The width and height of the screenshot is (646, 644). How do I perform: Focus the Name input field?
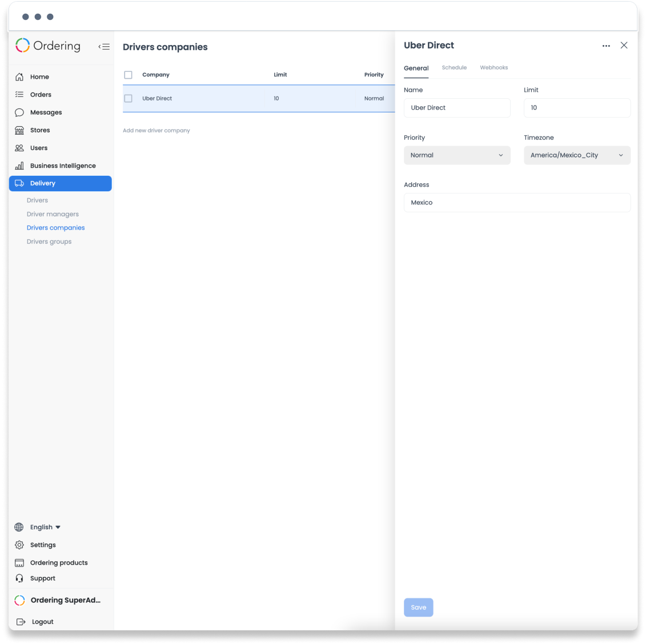coord(457,108)
